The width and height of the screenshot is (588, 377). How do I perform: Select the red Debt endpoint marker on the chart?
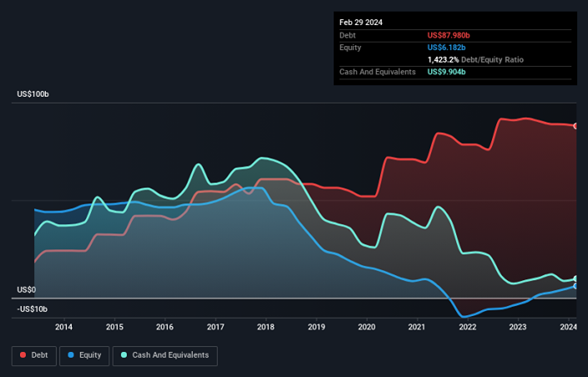[575, 126]
